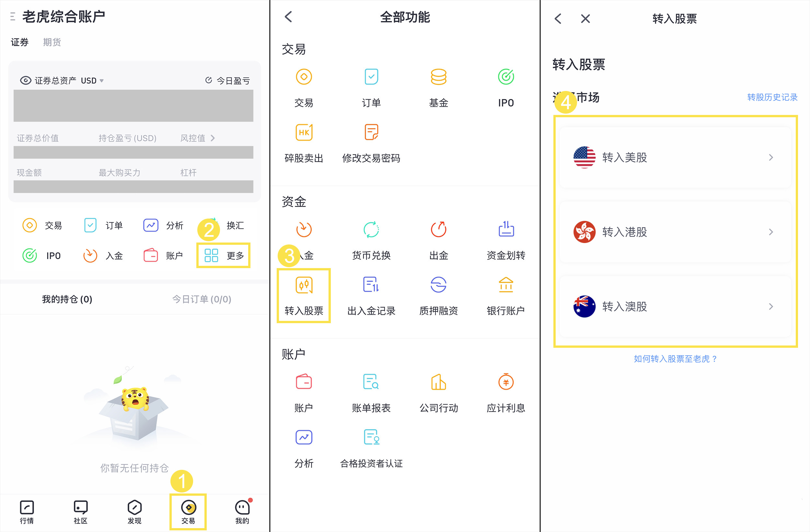Tap the Australia flag icon
The height and width of the screenshot is (532, 810).
584,306
